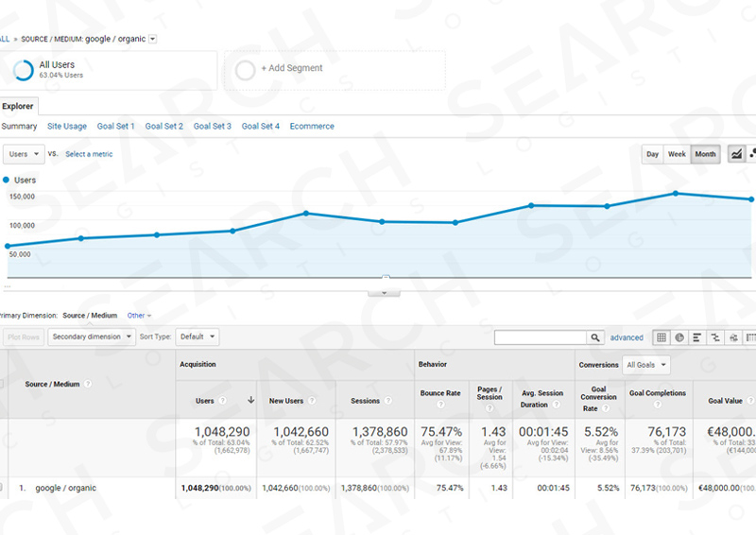Open the Site Usage tab

click(67, 126)
